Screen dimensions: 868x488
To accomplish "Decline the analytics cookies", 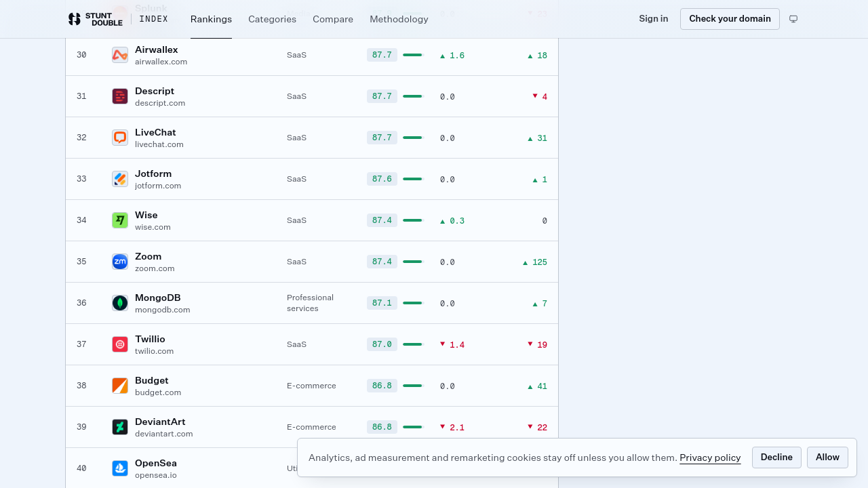I will pyautogui.click(x=776, y=457).
